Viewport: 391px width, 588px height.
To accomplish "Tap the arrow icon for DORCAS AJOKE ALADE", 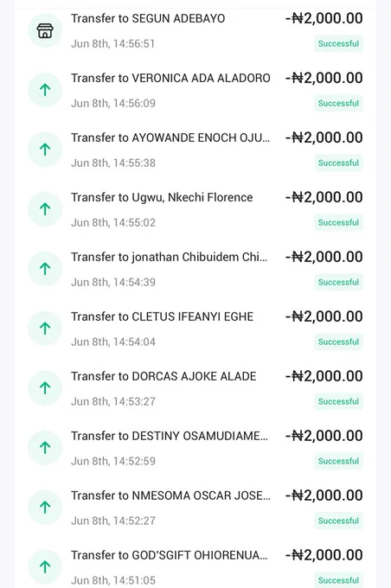I will click(x=45, y=388).
